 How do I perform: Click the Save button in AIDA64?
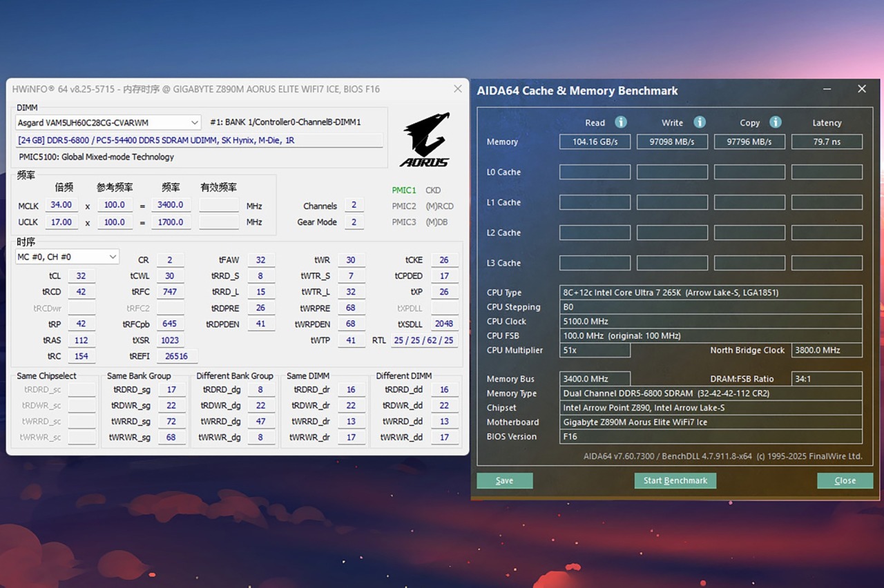click(504, 480)
